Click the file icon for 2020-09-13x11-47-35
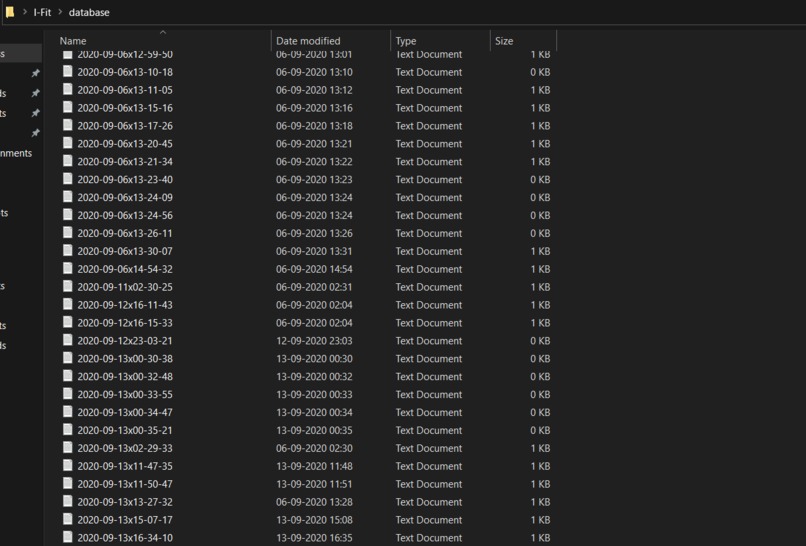The height and width of the screenshot is (546, 806). [x=67, y=466]
